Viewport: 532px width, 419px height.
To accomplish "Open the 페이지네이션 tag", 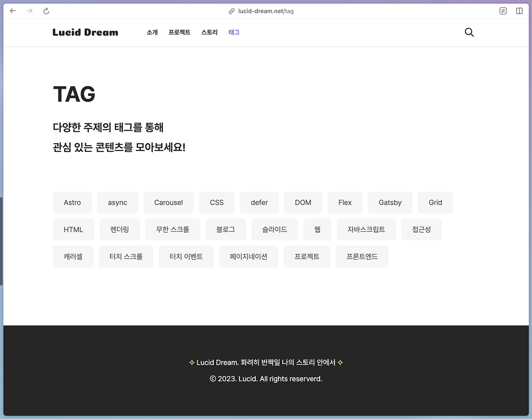I will (x=248, y=257).
